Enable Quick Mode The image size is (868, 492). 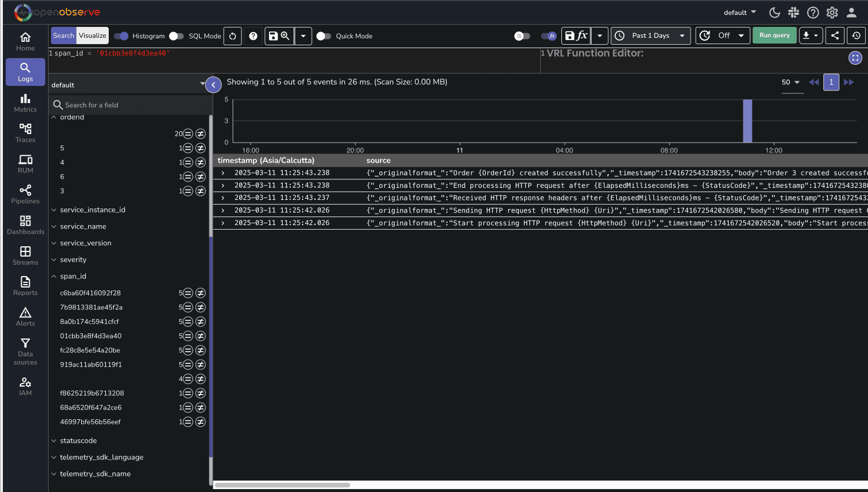point(324,36)
